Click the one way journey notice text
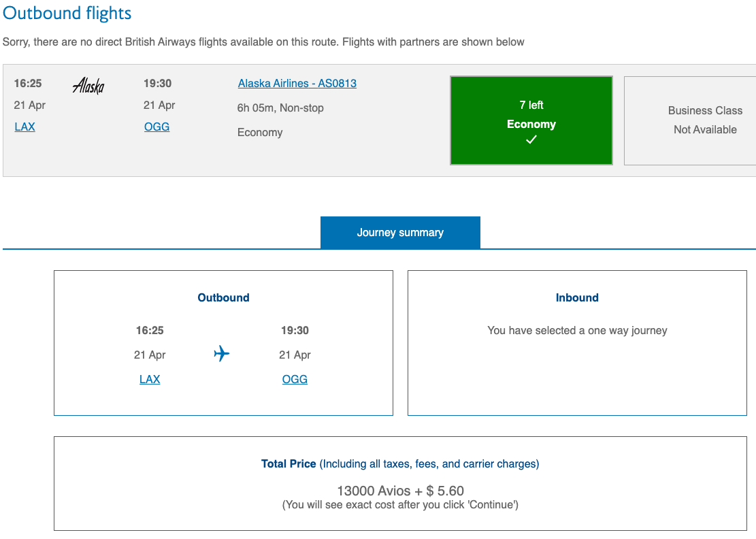The width and height of the screenshot is (756, 539). (577, 330)
